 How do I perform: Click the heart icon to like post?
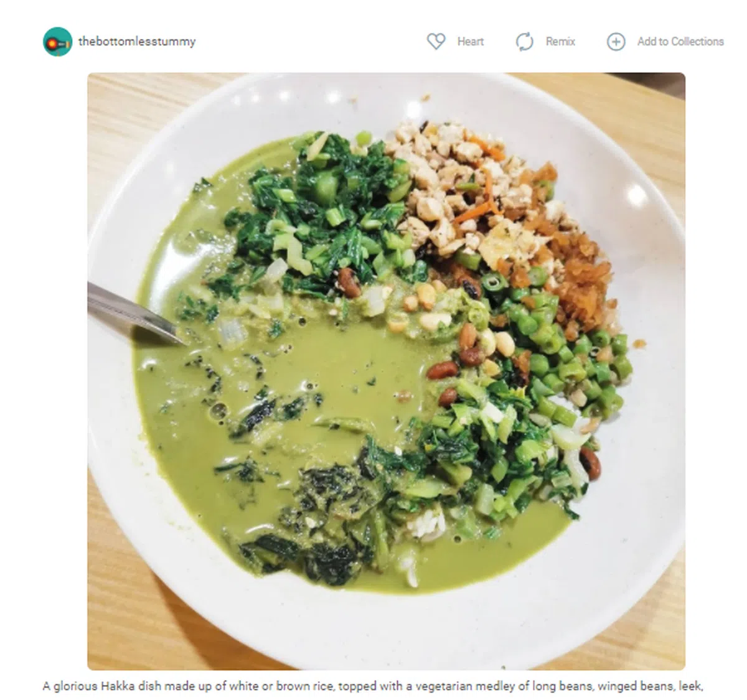[436, 42]
